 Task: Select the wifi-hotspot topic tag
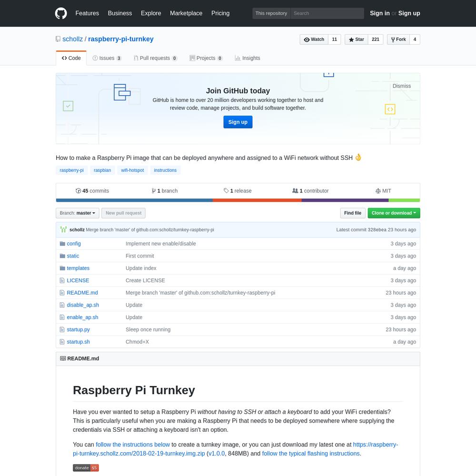tap(132, 170)
